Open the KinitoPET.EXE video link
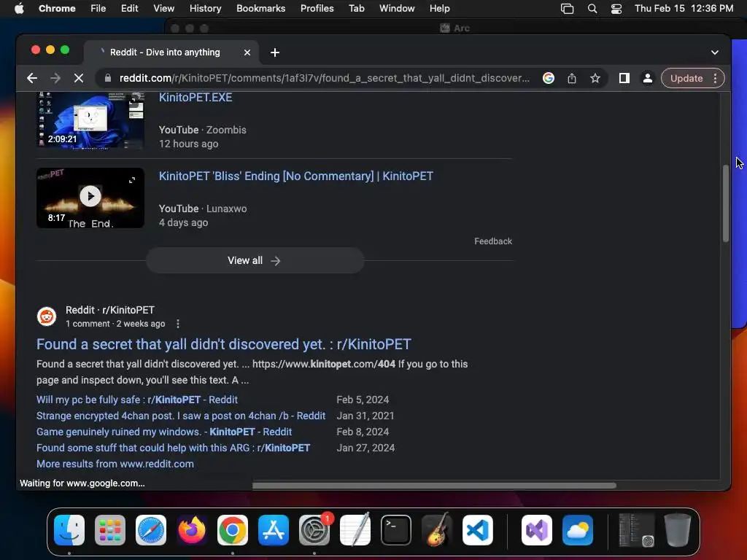 [x=196, y=97]
